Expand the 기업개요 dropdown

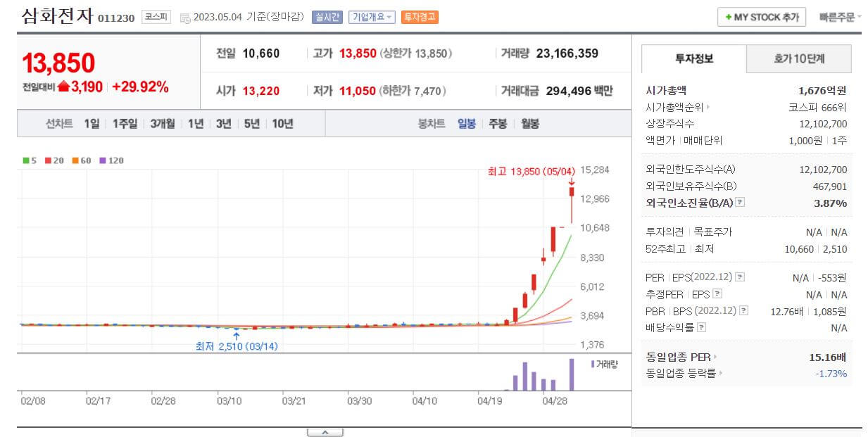click(x=372, y=17)
